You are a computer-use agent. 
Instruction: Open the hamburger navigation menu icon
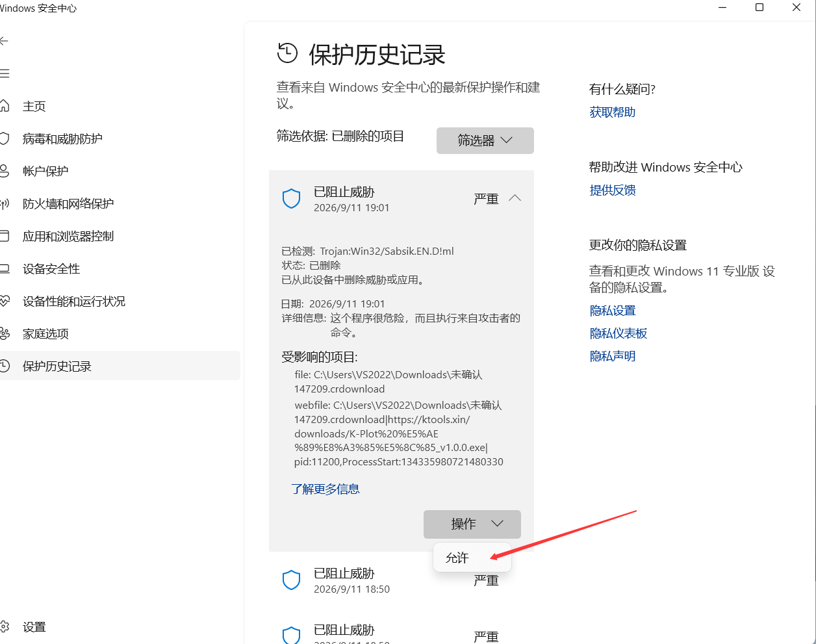(5, 73)
